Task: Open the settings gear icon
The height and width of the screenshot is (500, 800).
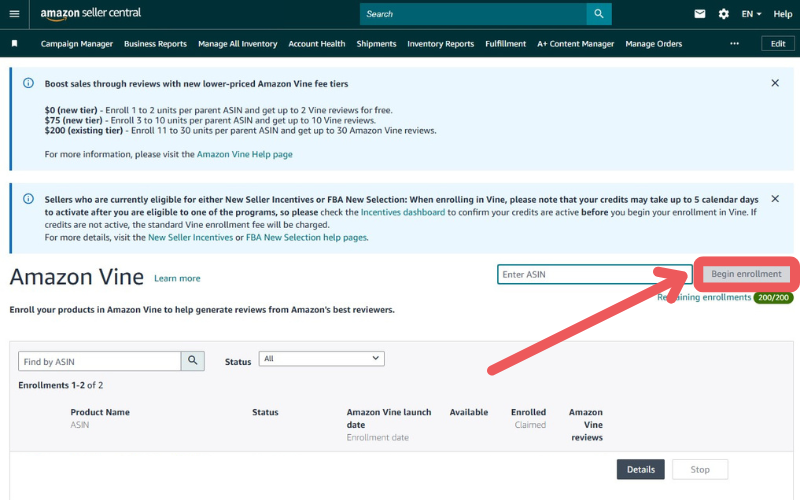Action: click(723, 14)
